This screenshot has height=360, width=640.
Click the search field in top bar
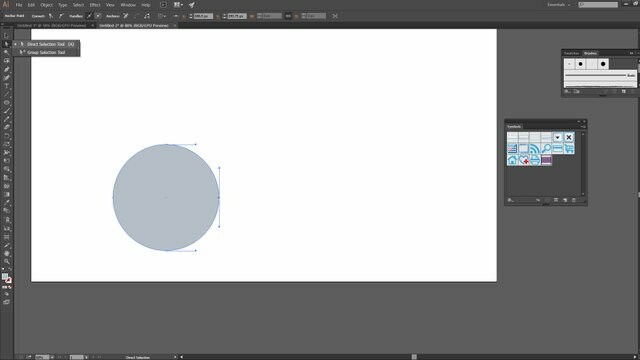(598, 5)
